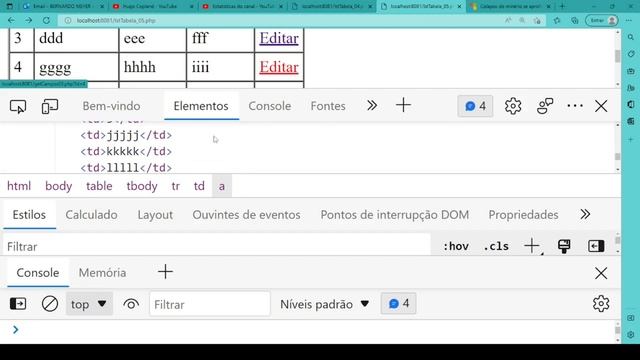Close the console drawer

point(601,273)
